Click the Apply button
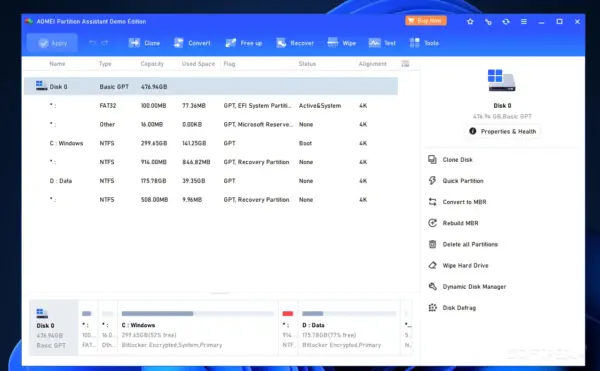The height and width of the screenshot is (371, 600). (x=52, y=43)
